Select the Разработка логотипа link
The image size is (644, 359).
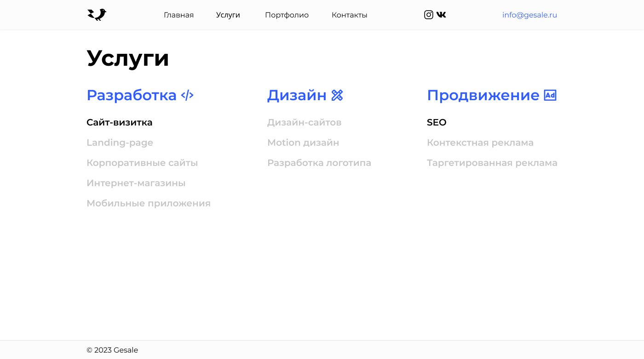coord(319,163)
